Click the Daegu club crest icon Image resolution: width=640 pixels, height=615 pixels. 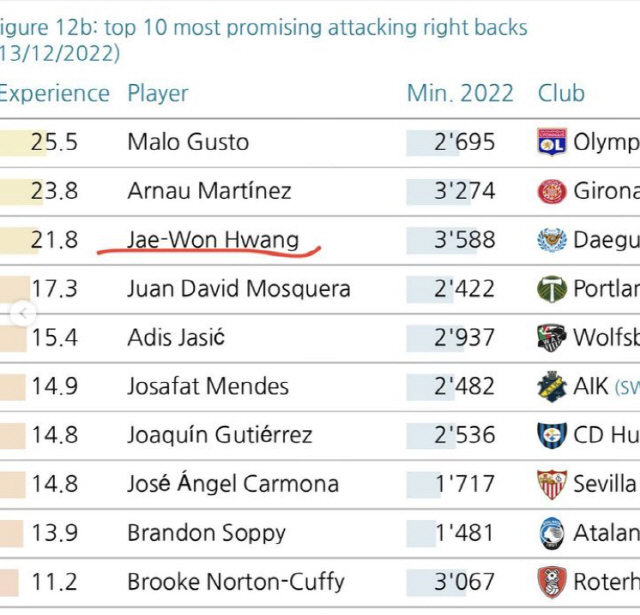pos(552,240)
